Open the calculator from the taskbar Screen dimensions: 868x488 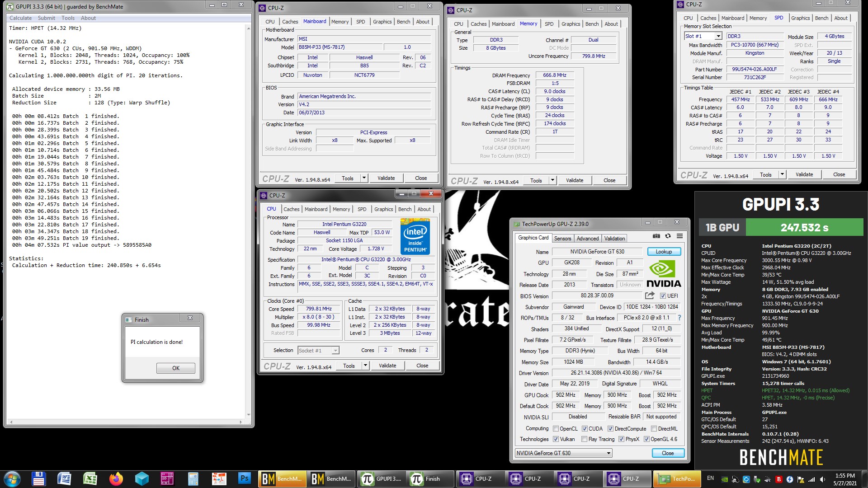(x=193, y=479)
